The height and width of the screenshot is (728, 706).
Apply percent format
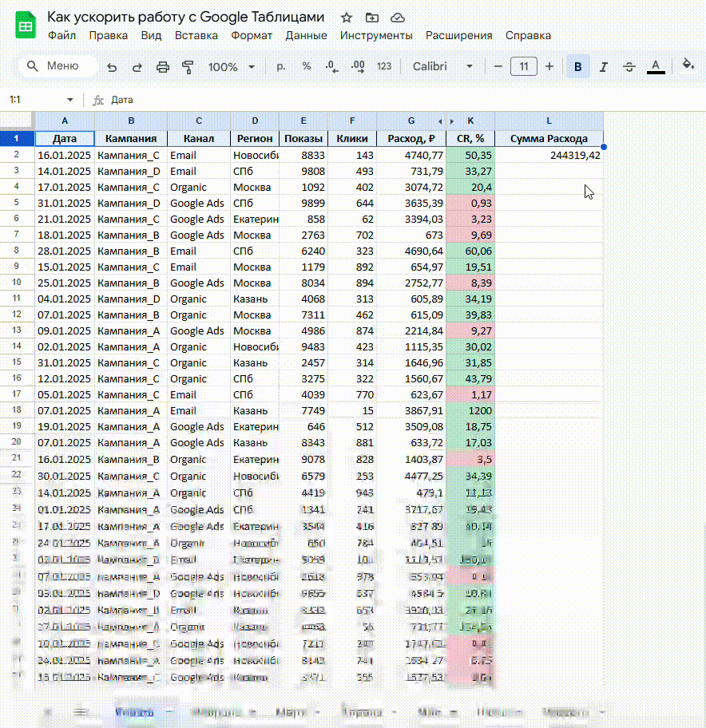tap(307, 66)
